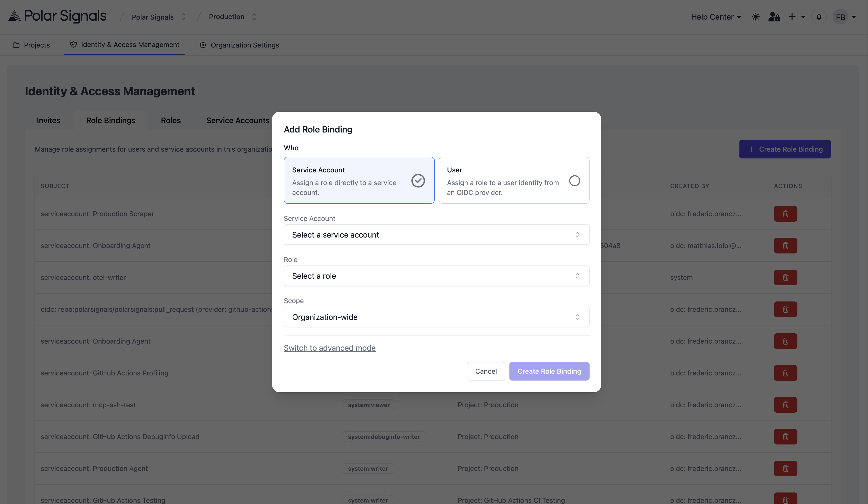Change the Organization-wide scope dropdown
Image resolution: width=868 pixels, height=504 pixels.
[x=436, y=317]
